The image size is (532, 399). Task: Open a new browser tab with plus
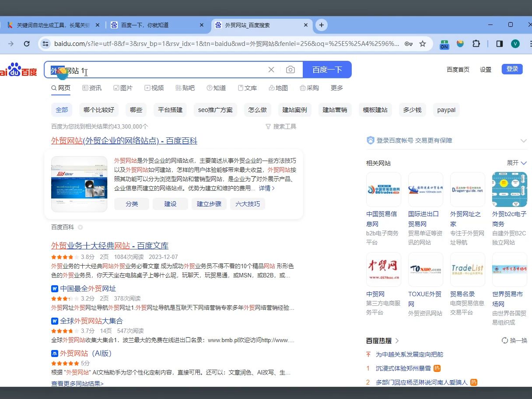[x=322, y=25]
